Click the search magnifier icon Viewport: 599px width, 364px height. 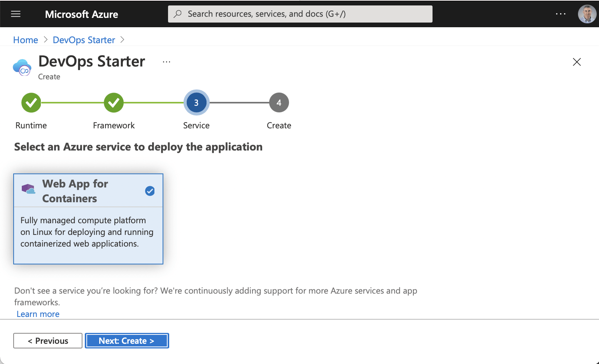point(178,14)
